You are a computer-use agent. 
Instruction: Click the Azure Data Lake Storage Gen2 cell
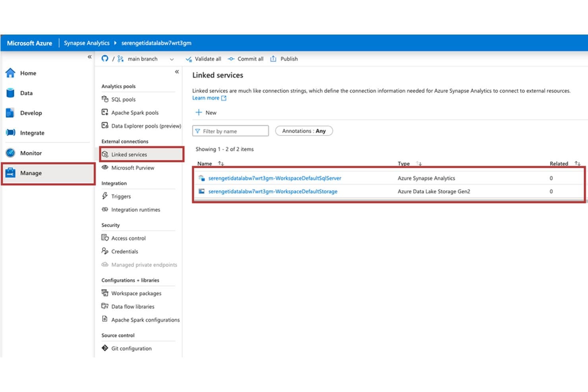click(x=434, y=191)
